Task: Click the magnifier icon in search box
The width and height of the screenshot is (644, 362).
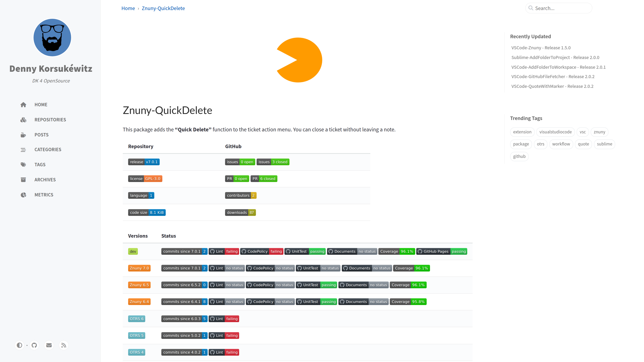Action: [531, 8]
